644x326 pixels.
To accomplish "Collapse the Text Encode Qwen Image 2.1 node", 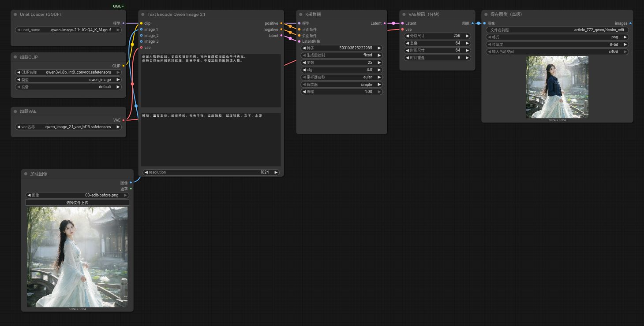I will [x=143, y=15].
